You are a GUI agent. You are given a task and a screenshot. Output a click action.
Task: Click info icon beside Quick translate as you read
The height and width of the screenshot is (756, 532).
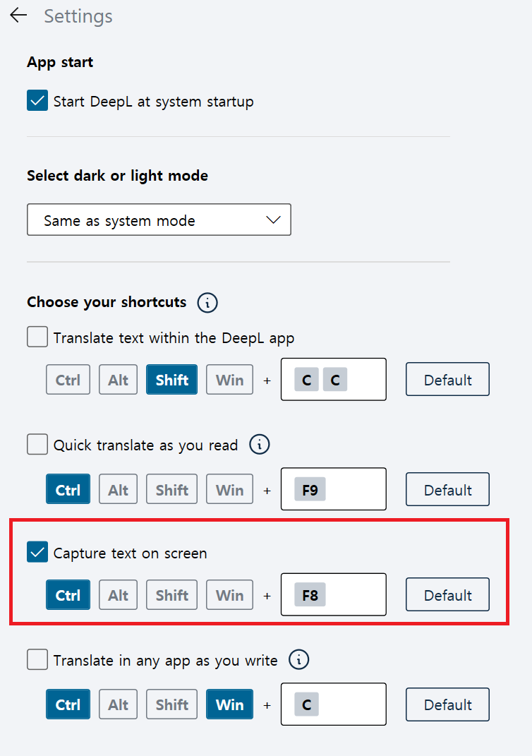[259, 445]
